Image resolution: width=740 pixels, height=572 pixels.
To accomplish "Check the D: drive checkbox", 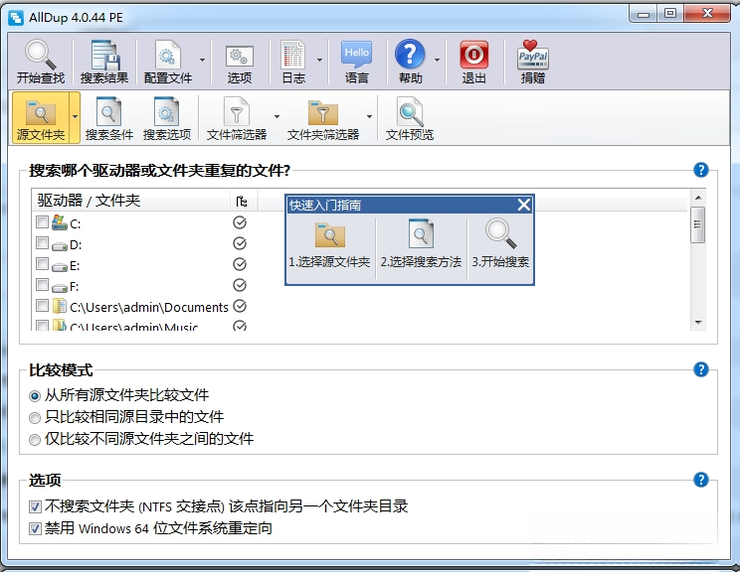I will (x=42, y=243).
